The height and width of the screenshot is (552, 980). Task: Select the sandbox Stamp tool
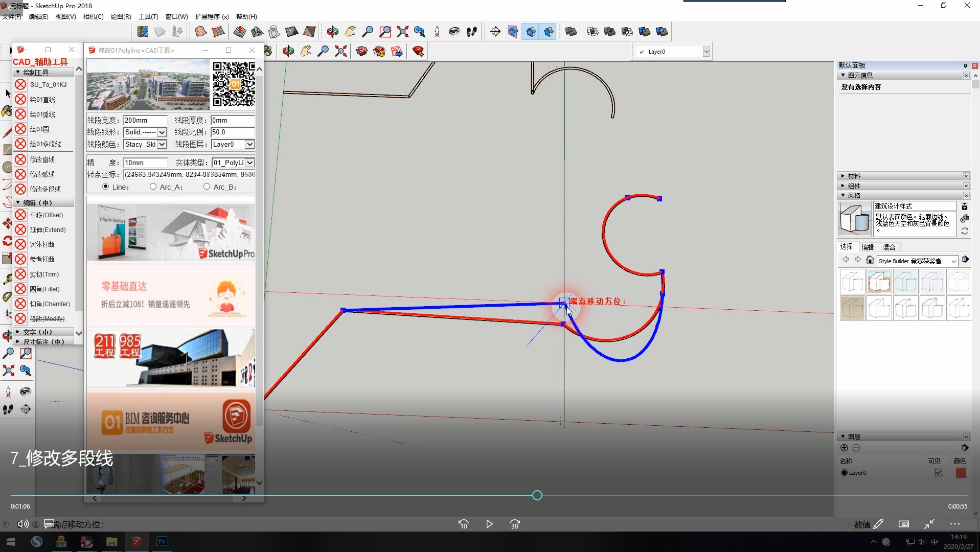click(x=257, y=32)
